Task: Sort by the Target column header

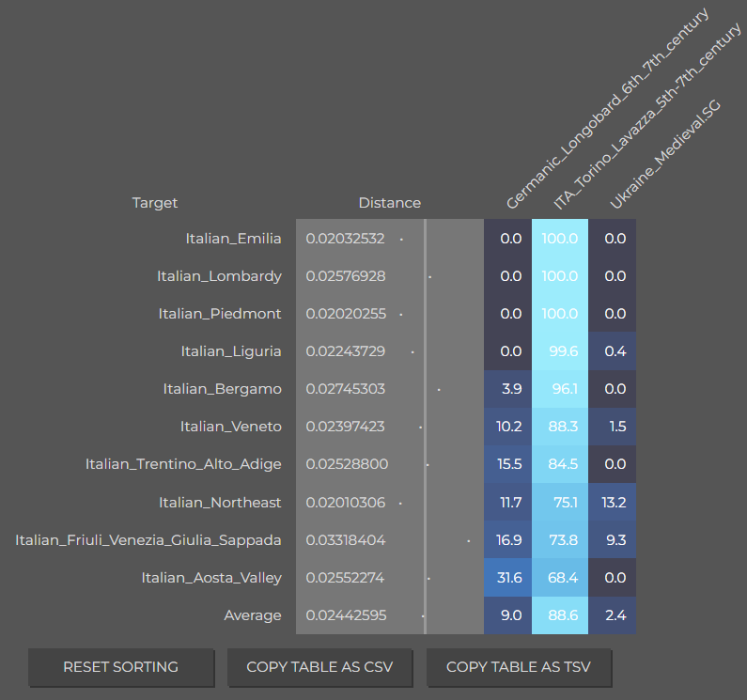Action: pyautogui.click(x=155, y=203)
